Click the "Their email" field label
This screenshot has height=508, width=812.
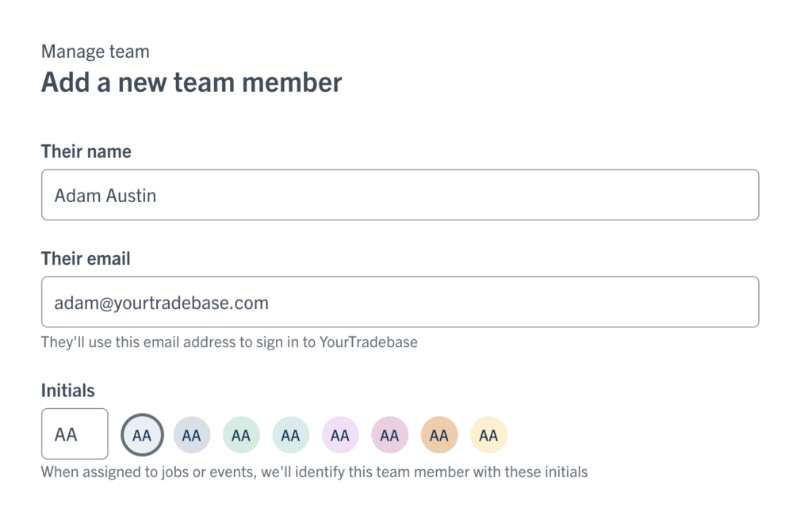86,258
